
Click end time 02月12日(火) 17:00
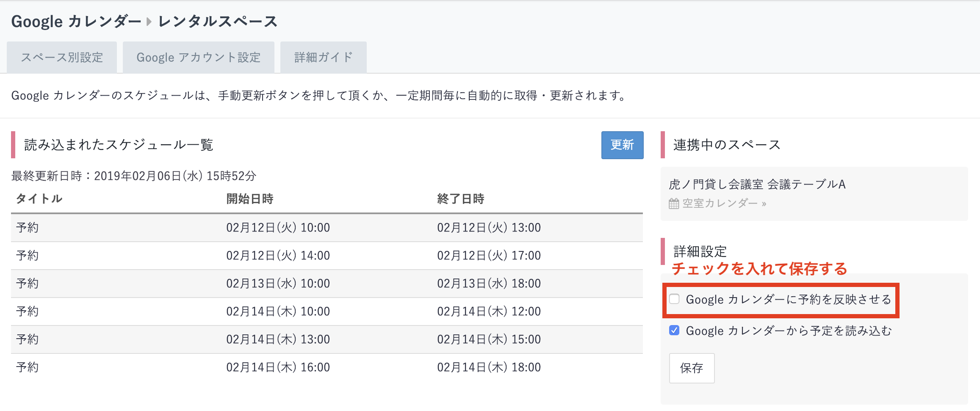[489, 256]
